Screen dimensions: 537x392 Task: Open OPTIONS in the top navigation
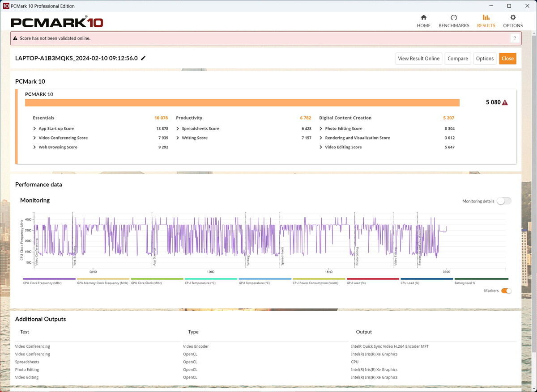click(x=513, y=21)
